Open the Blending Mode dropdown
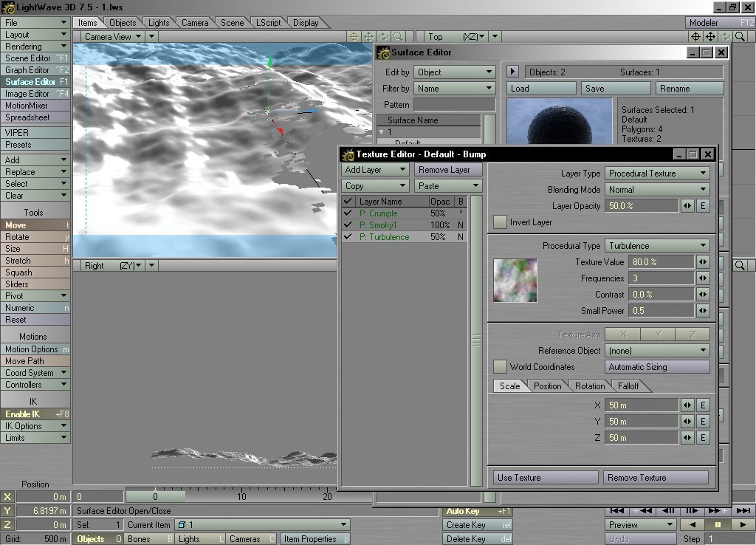This screenshot has width=756, height=545. coord(657,190)
